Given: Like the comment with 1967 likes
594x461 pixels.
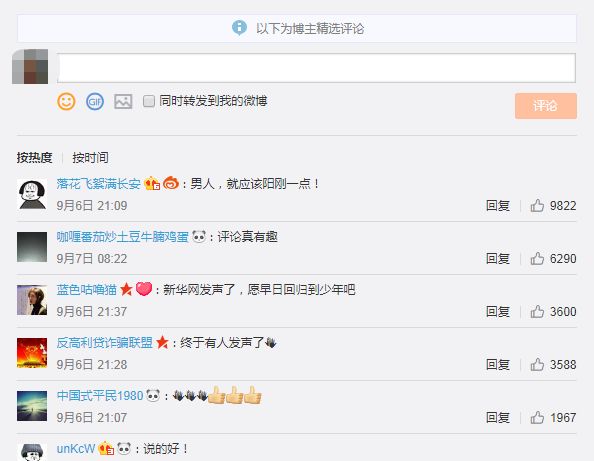Looking at the screenshot, I should click(537, 418).
